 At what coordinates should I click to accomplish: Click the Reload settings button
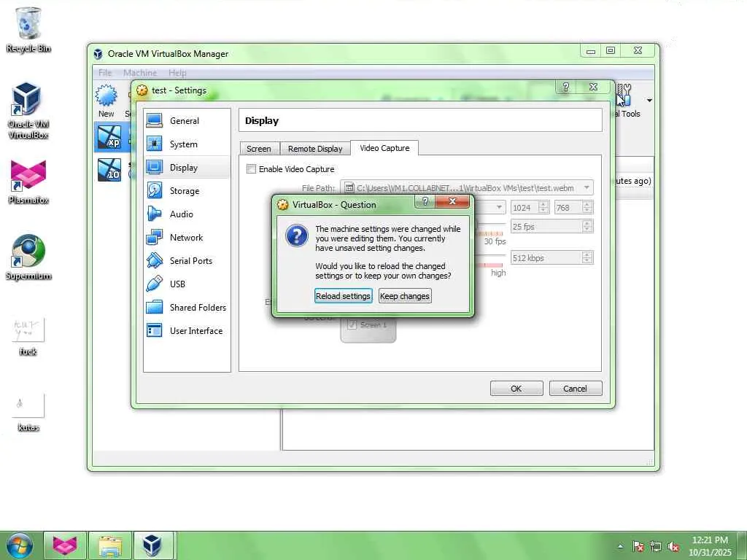(343, 296)
